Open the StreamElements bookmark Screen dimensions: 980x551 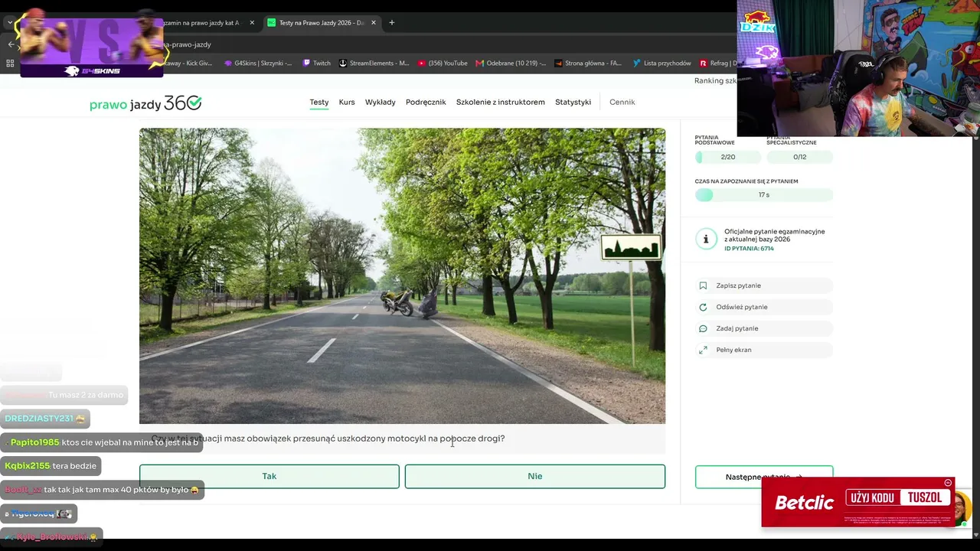tap(374, 64)
